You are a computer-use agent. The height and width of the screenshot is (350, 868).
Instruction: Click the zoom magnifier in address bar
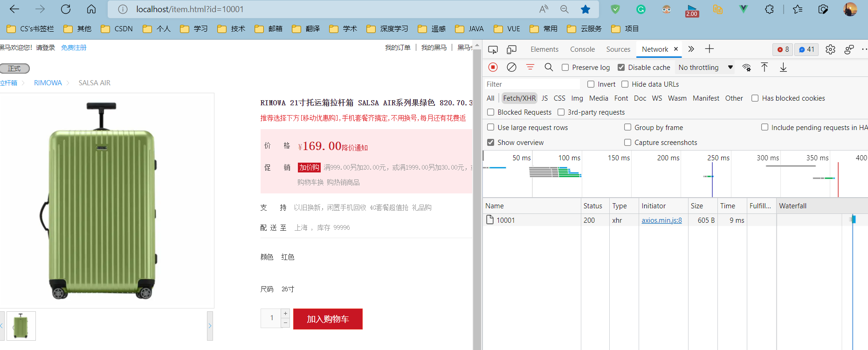564,9
